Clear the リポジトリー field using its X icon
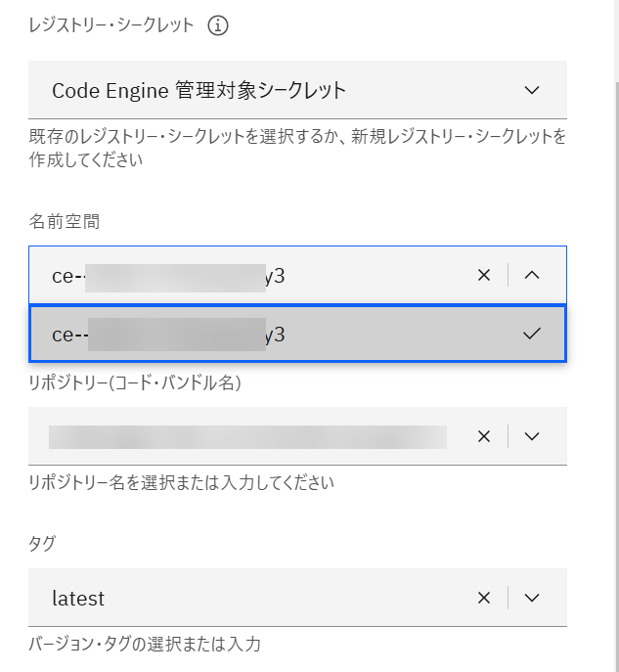This screenshot has height=672, width=619. pyautogui.click(x=483, y=436)
